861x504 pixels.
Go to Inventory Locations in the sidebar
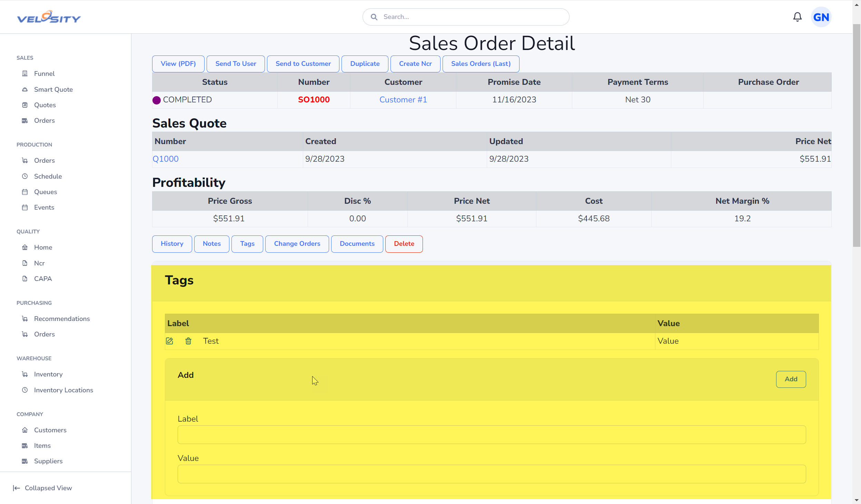[63, 390]
